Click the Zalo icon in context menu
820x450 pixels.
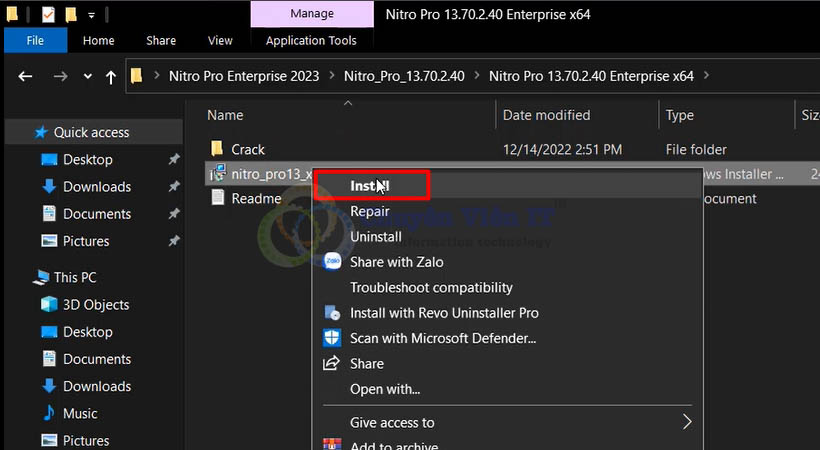332,261
